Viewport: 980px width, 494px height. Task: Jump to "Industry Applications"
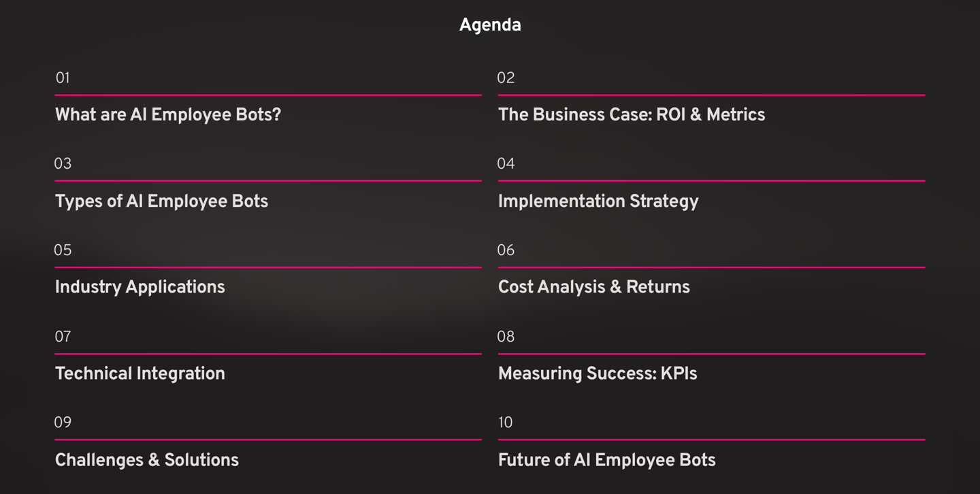[x=140, y=287]
